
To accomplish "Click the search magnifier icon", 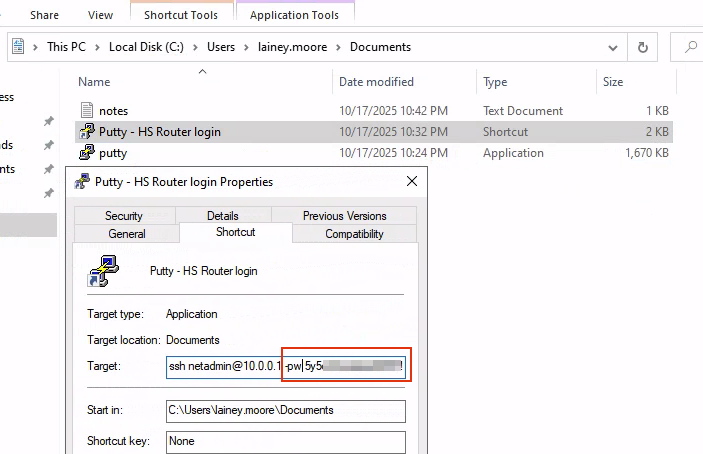I will coord(690,47).
